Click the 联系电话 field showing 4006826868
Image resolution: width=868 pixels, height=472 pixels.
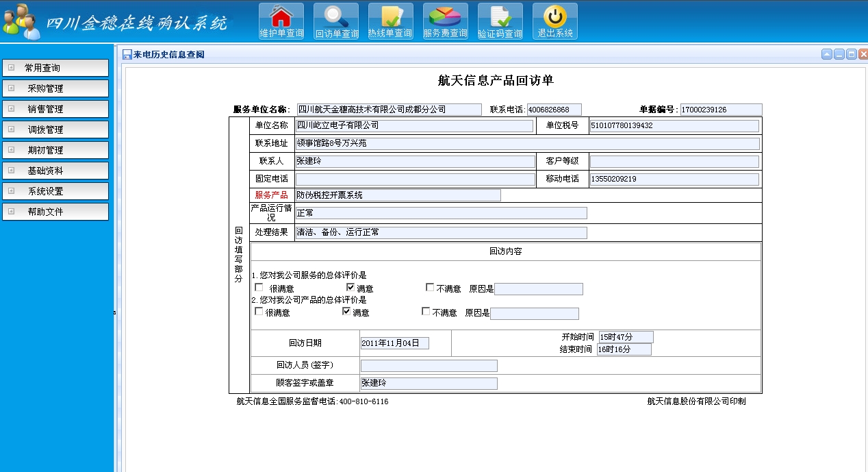pyautogui.click(x=554, y=110)
